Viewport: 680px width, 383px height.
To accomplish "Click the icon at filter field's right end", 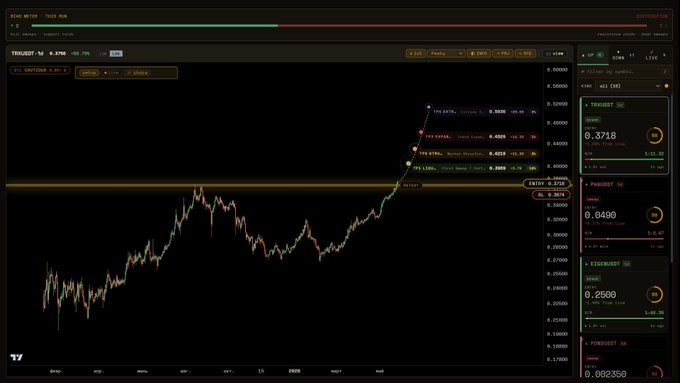I will 665,72.
